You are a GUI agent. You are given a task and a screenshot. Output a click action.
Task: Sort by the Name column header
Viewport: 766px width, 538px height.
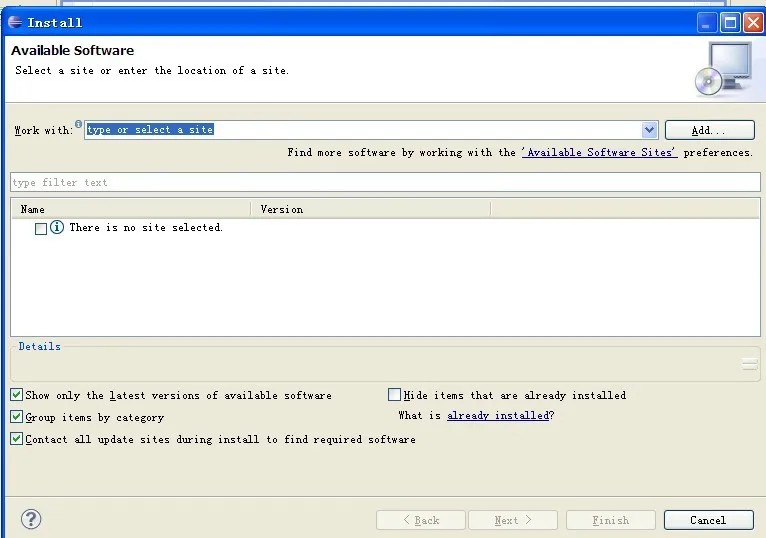click(130, 209)
